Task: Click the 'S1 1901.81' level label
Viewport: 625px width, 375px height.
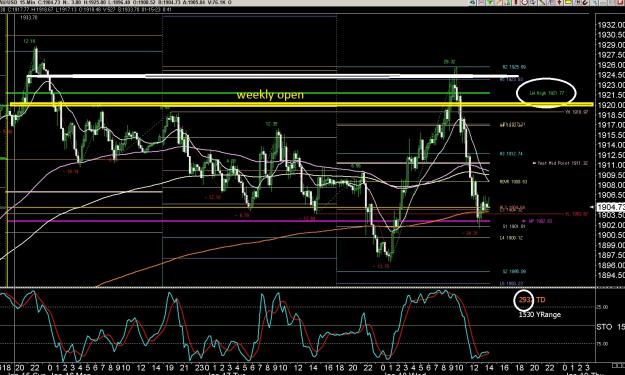Action: 514,226
